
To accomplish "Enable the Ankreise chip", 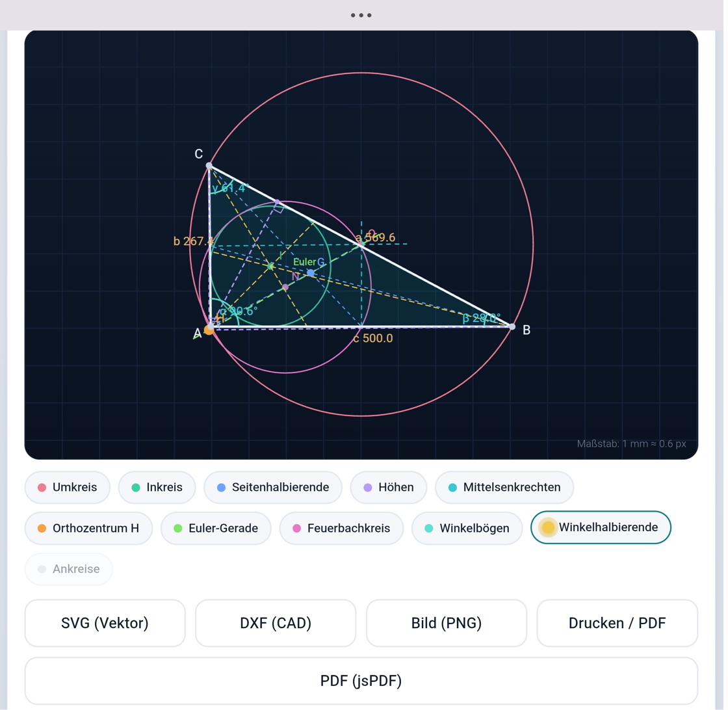I will click(x=69, y=569).
